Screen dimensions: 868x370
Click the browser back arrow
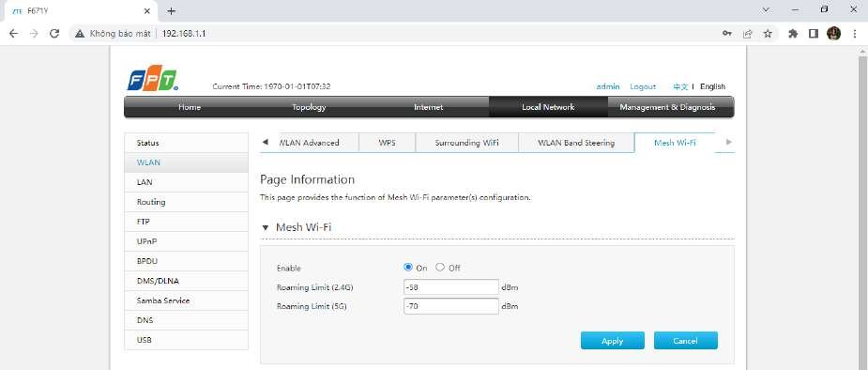pos(14,34)
